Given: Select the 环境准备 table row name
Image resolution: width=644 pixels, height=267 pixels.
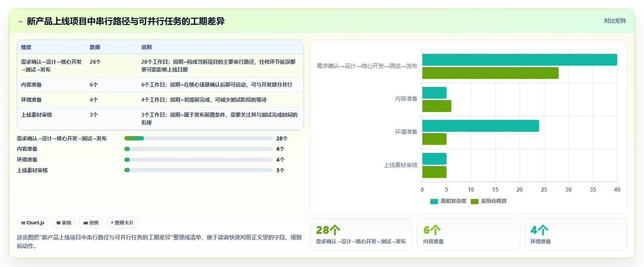Looking at the screenshot, I should (x=31, y=100).
